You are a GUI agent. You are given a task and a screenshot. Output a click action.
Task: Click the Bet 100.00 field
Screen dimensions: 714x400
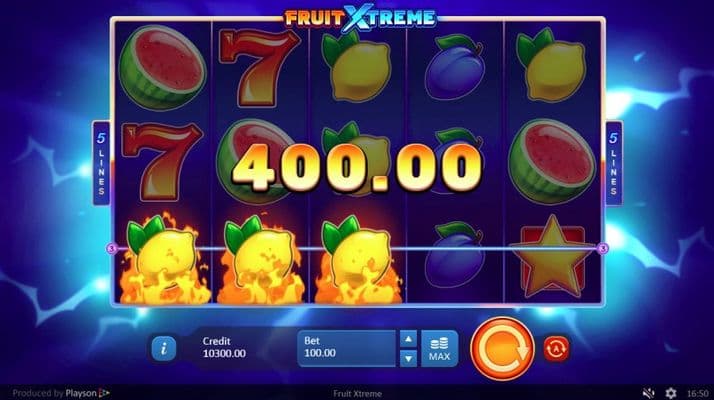point(347,349)
